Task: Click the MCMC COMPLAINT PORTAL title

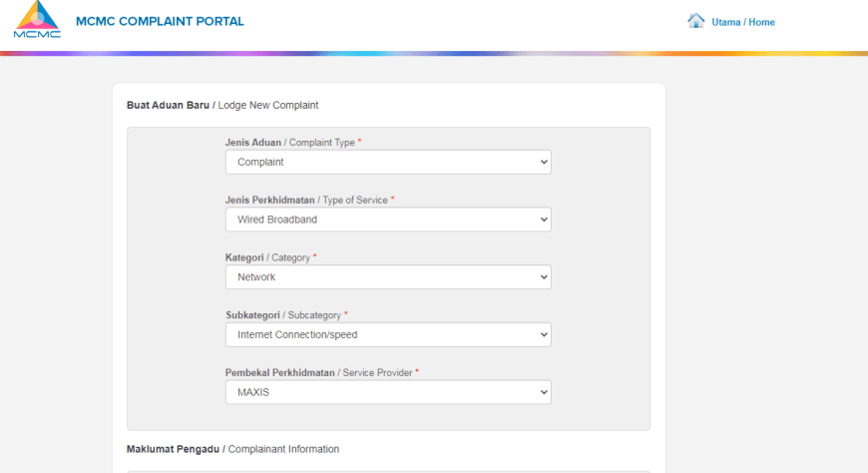Action: tap(160, 22)
